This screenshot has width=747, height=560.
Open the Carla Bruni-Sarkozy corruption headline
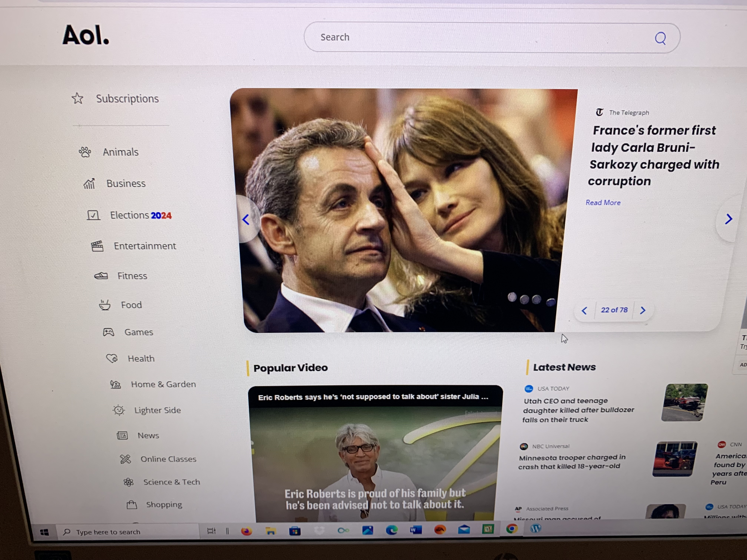(x=653, y=156)
